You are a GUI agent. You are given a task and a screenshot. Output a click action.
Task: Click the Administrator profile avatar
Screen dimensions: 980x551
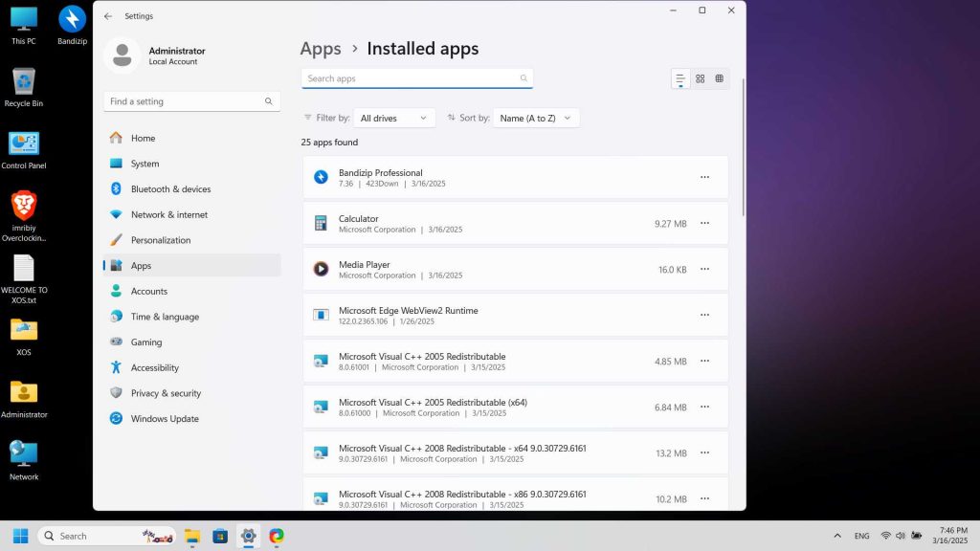point(122,55)
